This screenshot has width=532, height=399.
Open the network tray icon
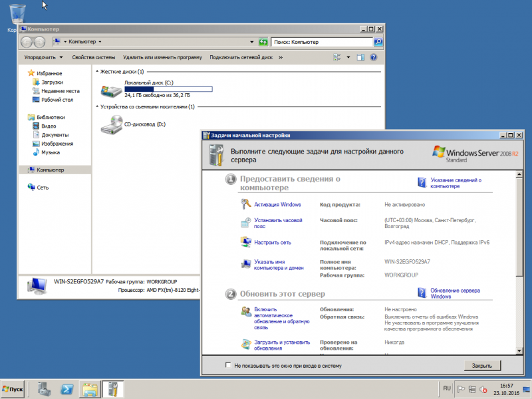click(x=472, y=389)
